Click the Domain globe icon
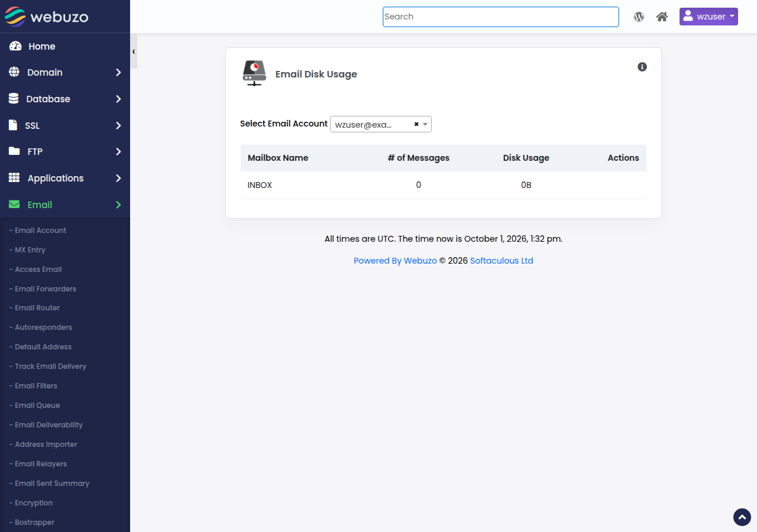Screen dimensions: 757x532 click(x=14, y=72)
